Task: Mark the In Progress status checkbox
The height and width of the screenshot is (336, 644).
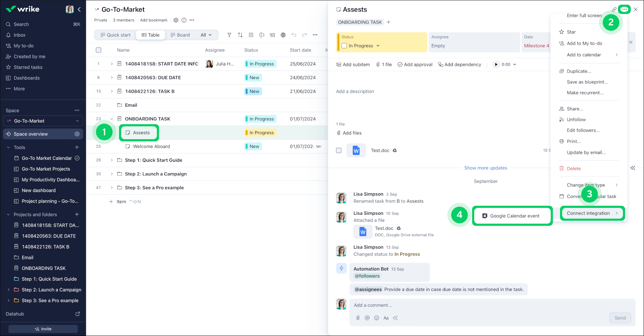Action: point(344,46)
